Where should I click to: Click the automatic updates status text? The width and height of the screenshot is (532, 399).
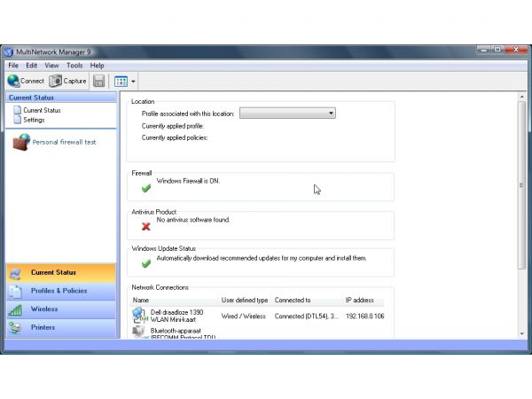point(262,258)
